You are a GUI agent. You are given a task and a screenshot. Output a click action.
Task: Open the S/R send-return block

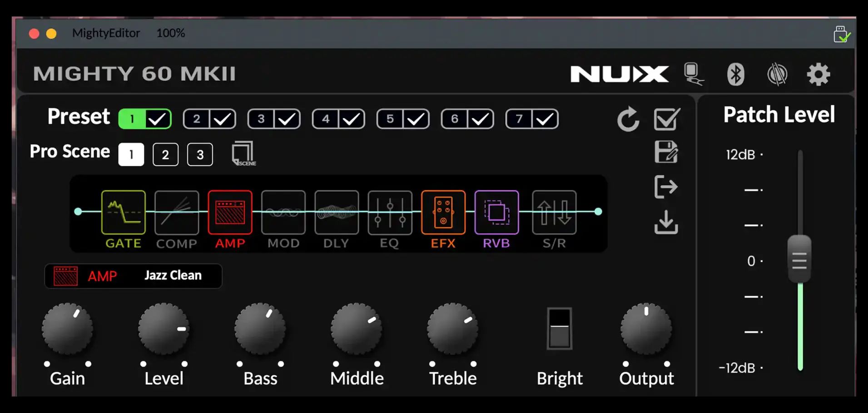[x=554, y=212]
